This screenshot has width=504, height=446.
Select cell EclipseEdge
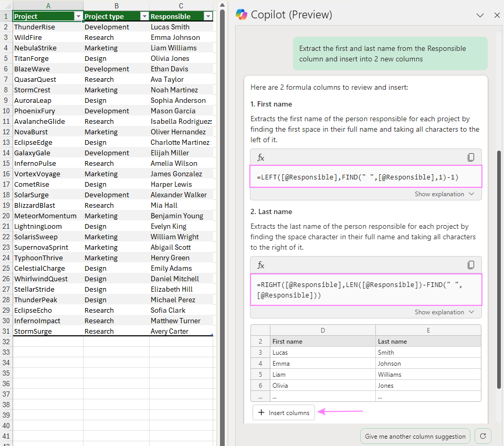coord(48,142)
